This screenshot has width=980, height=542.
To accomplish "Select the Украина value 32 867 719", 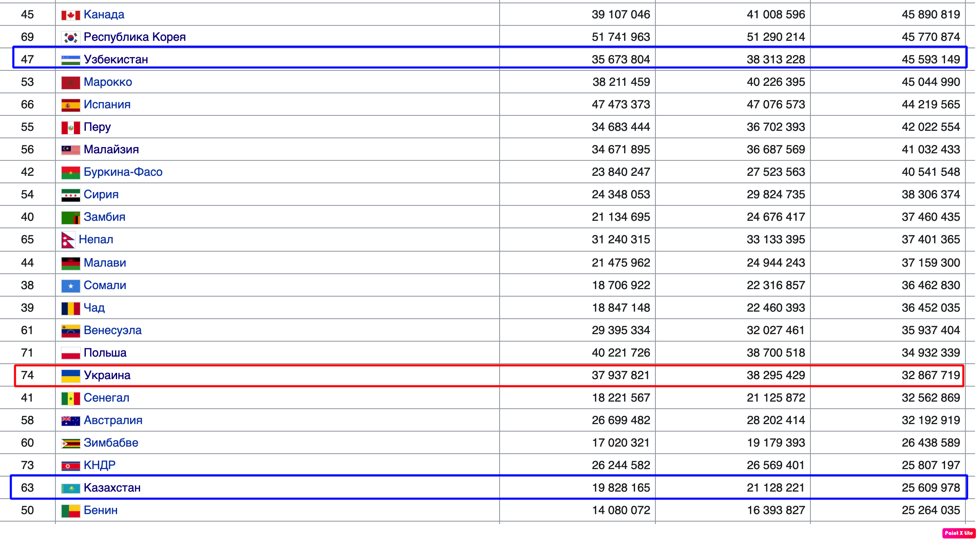I will (x=930, y=375).
